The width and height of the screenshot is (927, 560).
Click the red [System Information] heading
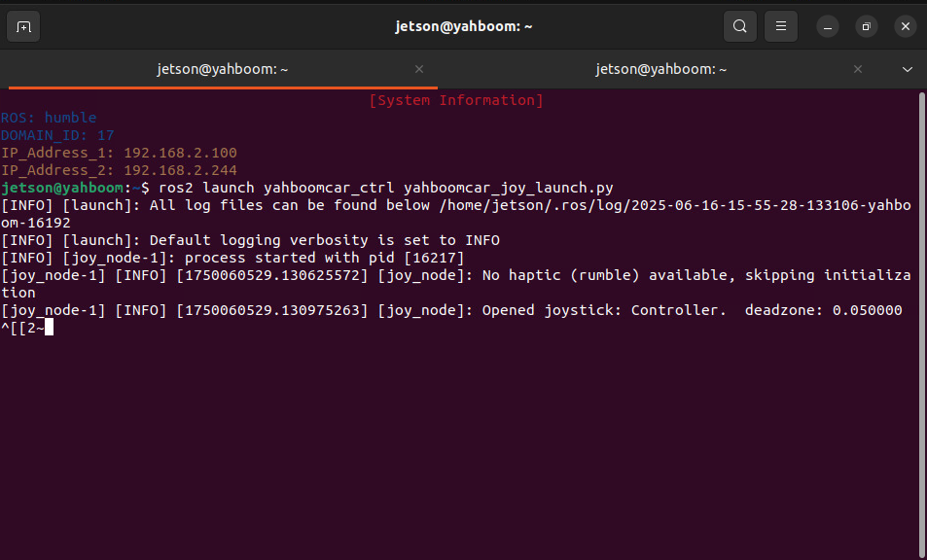click(456, 100)
